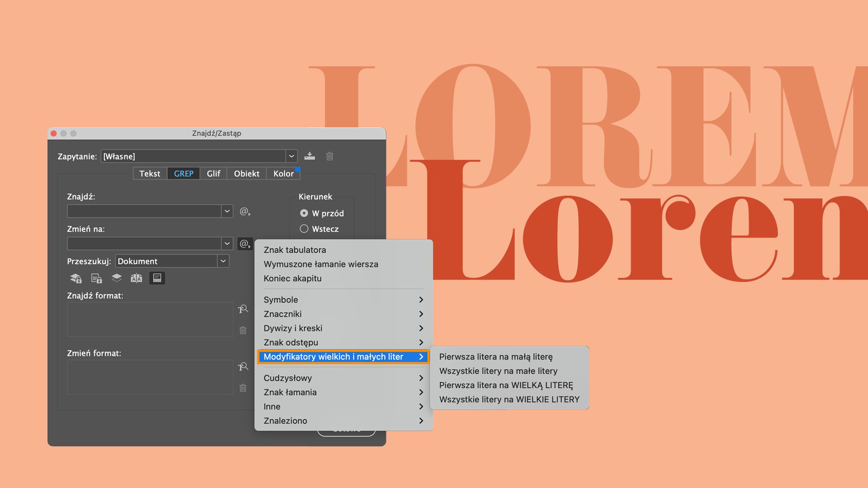The width and height of the screenshot is (868, 488).
Task: Open the Przeszukuj Dokument dropdown
Action: click(x=223, y=261)
